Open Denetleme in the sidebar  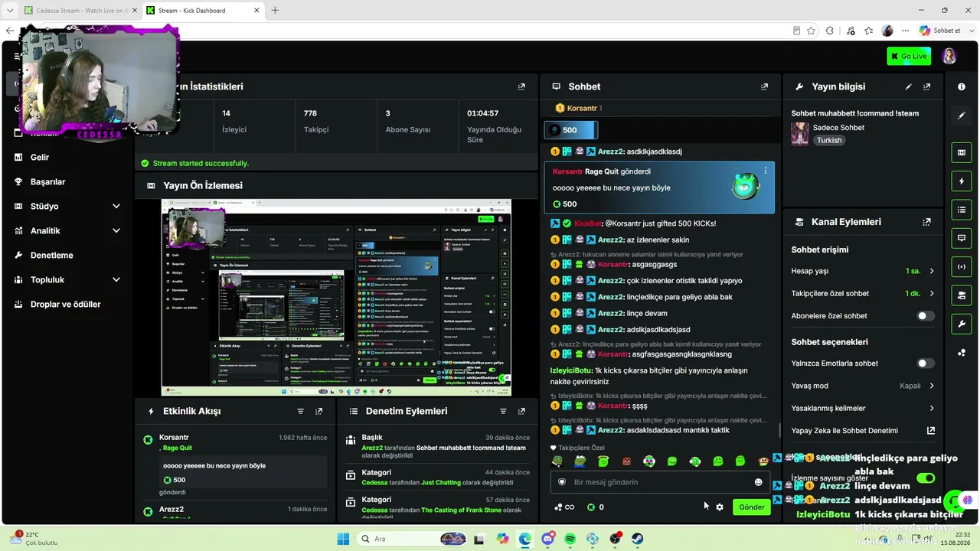click(x=51, y=256)
